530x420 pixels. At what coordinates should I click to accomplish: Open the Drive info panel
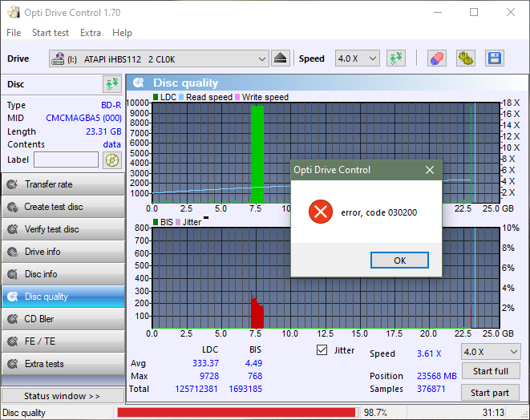(63, 252)
